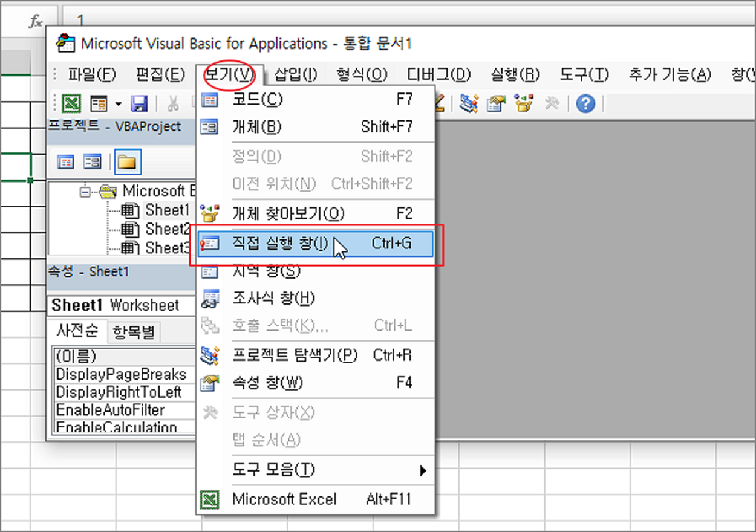Click View Code icon in project panel
The height and width of the screenshot is (532, 756).
click(x=65, y=161)
